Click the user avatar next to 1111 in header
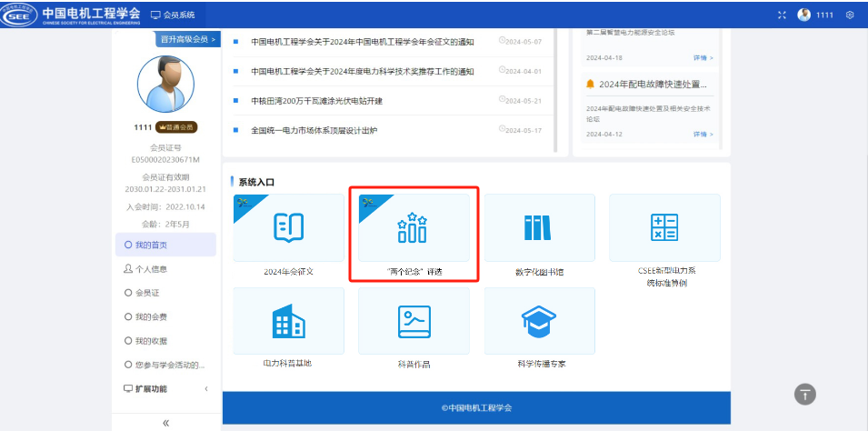The height and width of the screenshot is (431, 868). (x=803, y=15)
